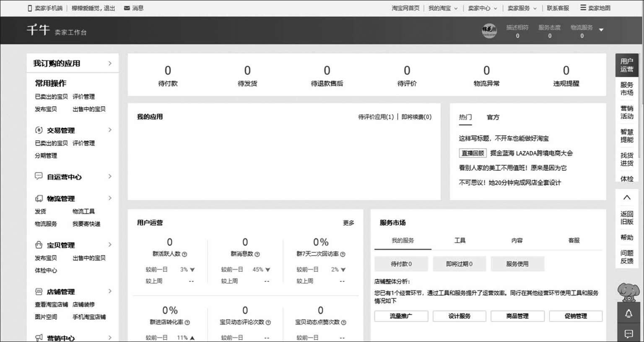Expand the 物流管理 section
Viewport: 644px width, 342px height.
[110, 198]
